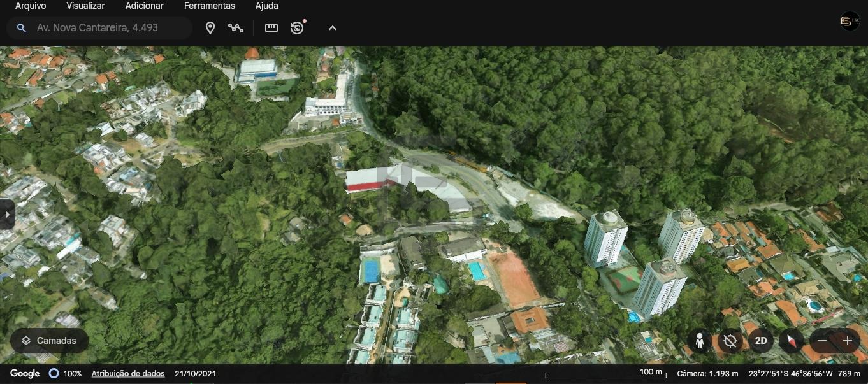
Task: Expand the left side panel handle
Action: (6, 214)
